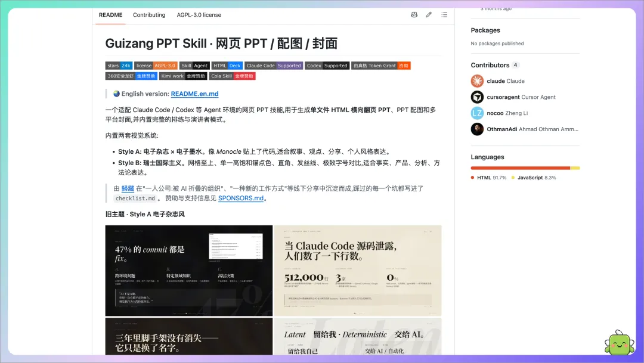The image size is (644, 363).
Task: Open the Contributors heading link
Action: (490, 65)
